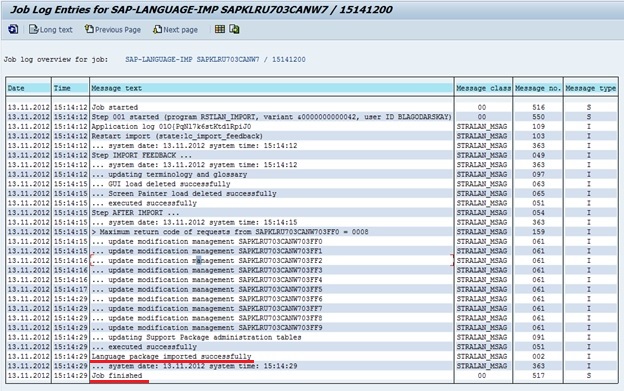Click message number 159 cell
The height and width of the screenshot is (391, 624).
point(538,231)
